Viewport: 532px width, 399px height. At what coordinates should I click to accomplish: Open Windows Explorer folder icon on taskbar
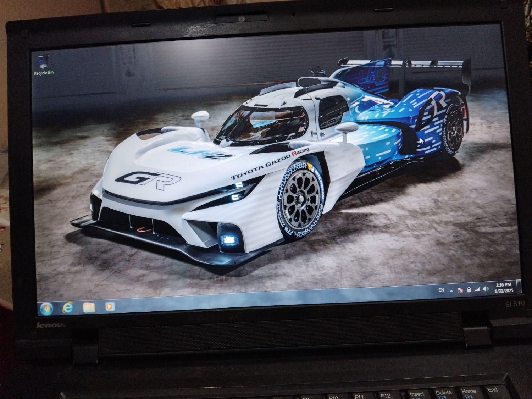coord(89,307)
